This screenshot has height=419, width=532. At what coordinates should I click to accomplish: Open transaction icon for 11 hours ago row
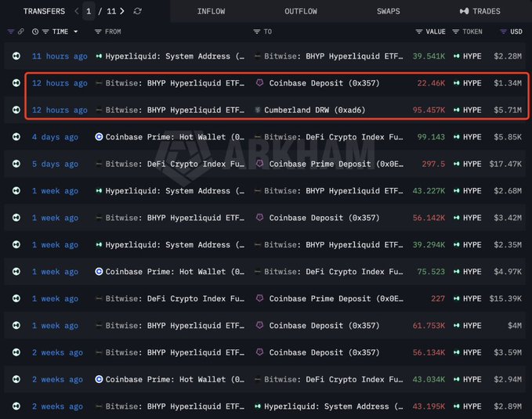[x=16, y=56]
